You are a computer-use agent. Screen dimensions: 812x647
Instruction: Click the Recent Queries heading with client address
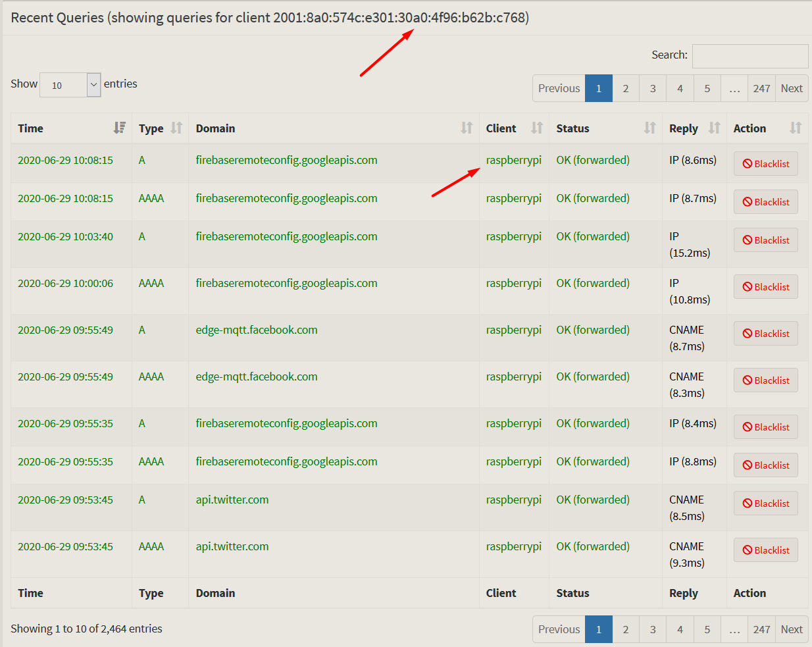270,18
